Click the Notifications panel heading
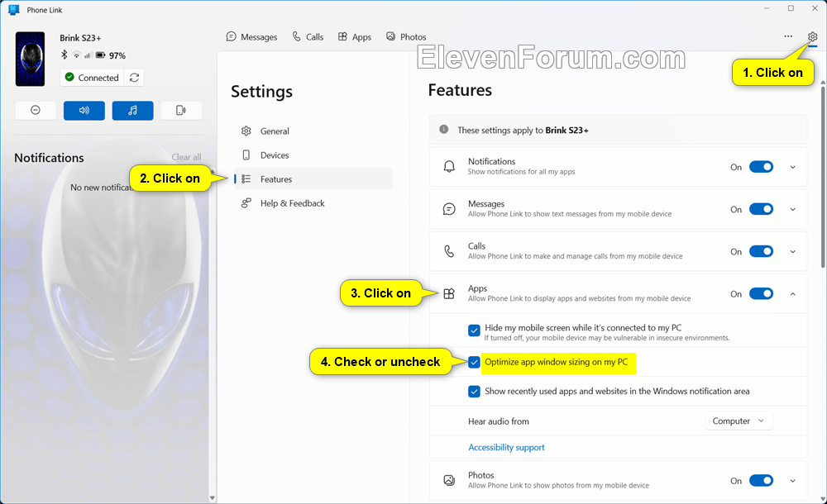This screenshot has height=504, width=827. tap(49, 158)
